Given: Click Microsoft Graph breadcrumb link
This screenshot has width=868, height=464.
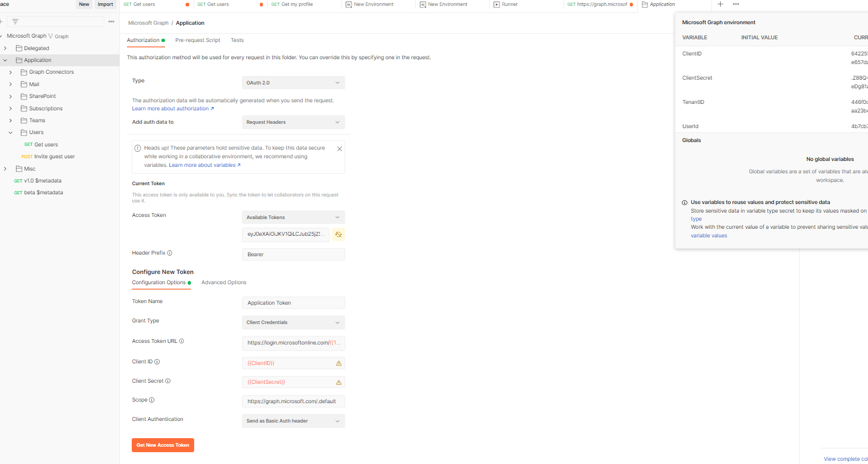Looking at the screenshot, I should coord(148,23).
